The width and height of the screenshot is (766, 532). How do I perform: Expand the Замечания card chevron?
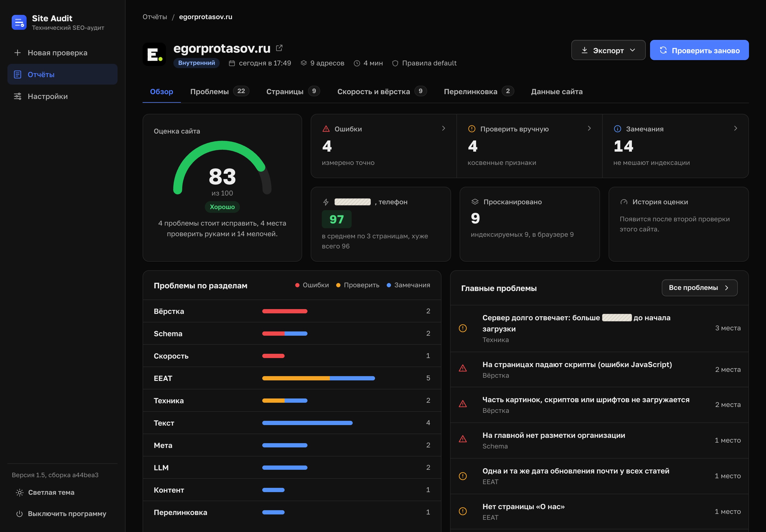[735, 128]
